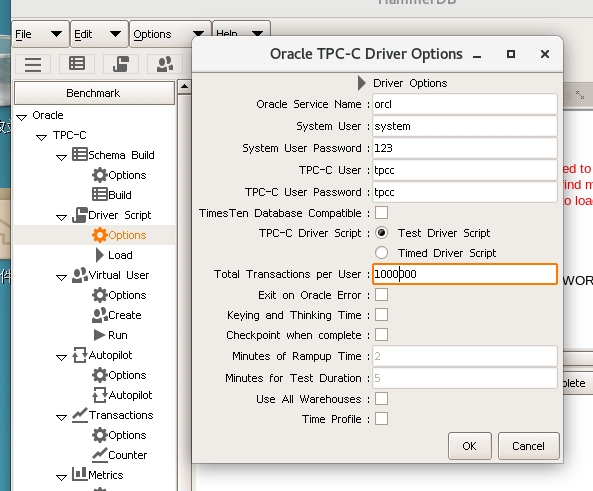
Task: Collapse the Metrics node arrow
Action: pyautogui.click(x=61, y=477)
